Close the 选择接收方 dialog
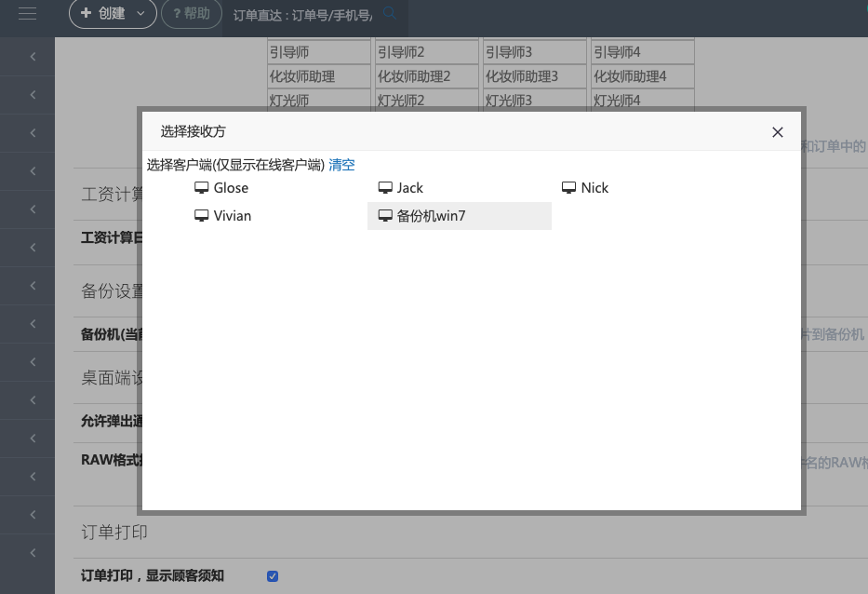 (778, 132)
